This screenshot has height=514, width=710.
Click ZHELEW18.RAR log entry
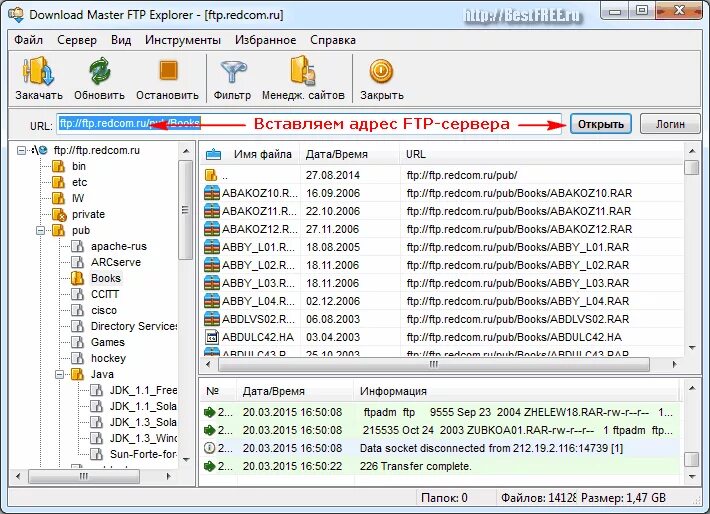coord(440,412)
